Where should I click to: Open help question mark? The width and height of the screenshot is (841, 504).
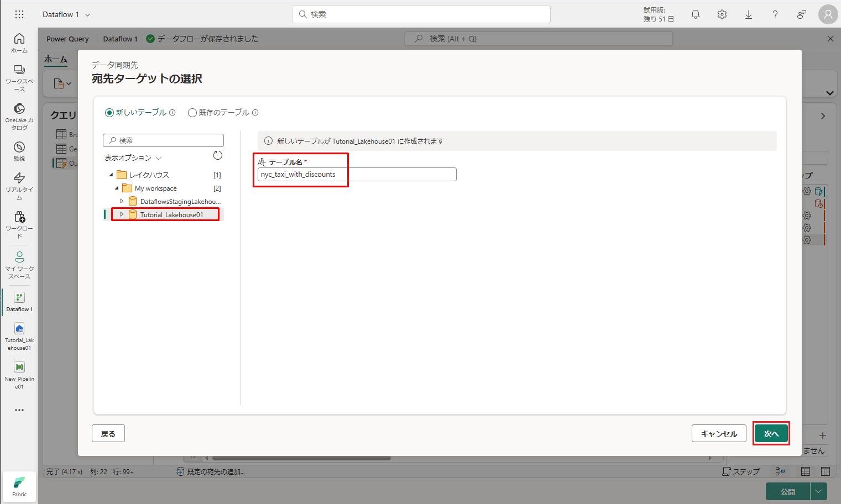point(775,14)
